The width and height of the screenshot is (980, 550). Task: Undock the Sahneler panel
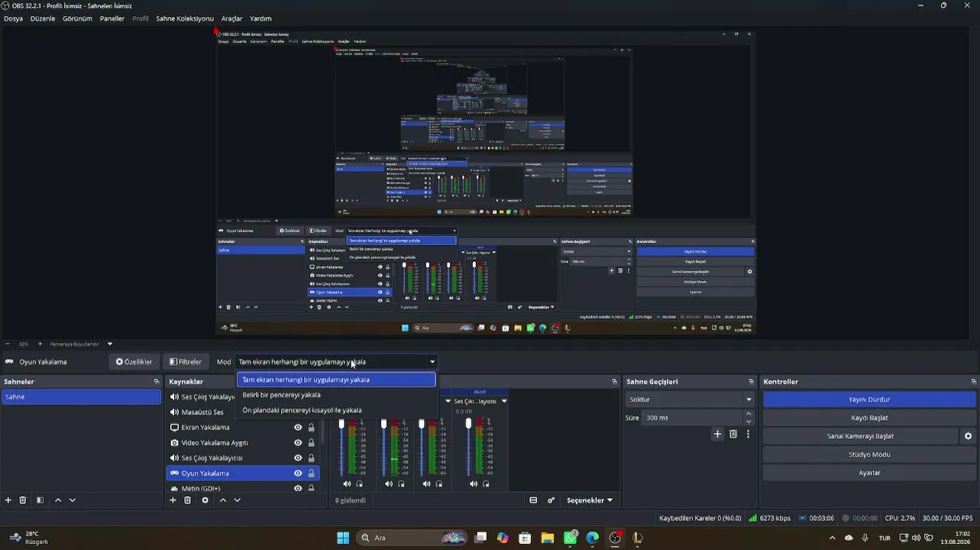point(157,382)
